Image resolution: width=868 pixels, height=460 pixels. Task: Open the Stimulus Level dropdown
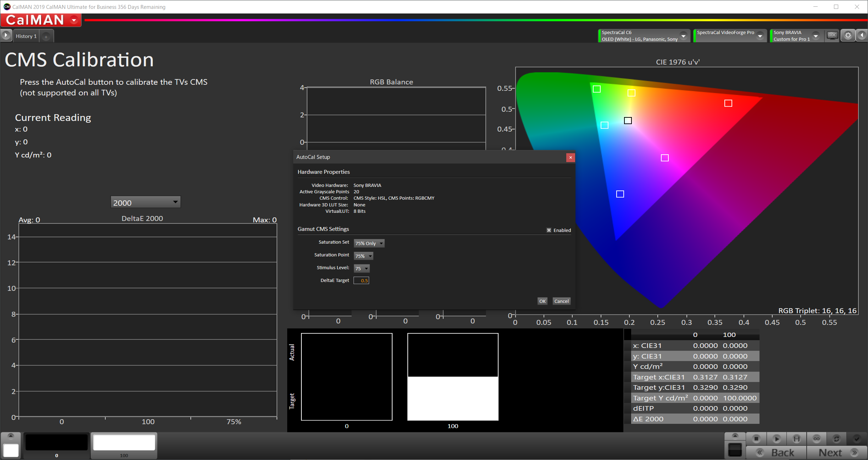(x=362, y=268)
